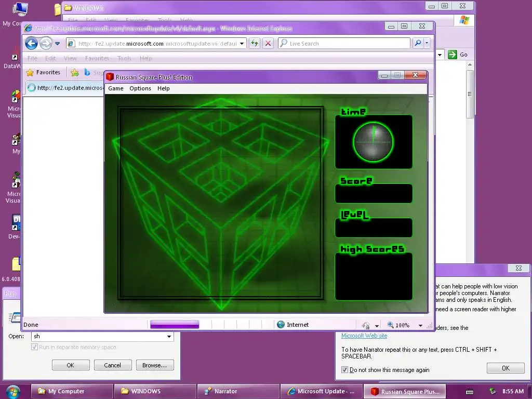Click the Internet Explorer logo in title bar
This screenshot has height=399, width=532.
point(28,28)
